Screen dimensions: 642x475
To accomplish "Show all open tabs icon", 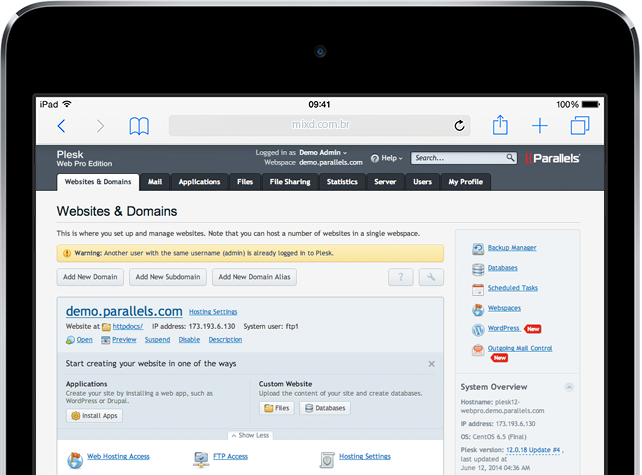I will click(x=580, y=125).
